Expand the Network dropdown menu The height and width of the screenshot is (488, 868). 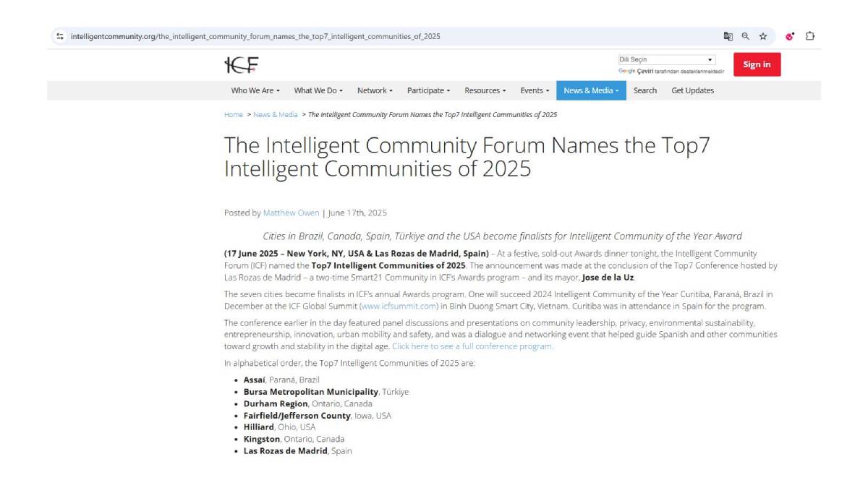[x=375, y=90]
